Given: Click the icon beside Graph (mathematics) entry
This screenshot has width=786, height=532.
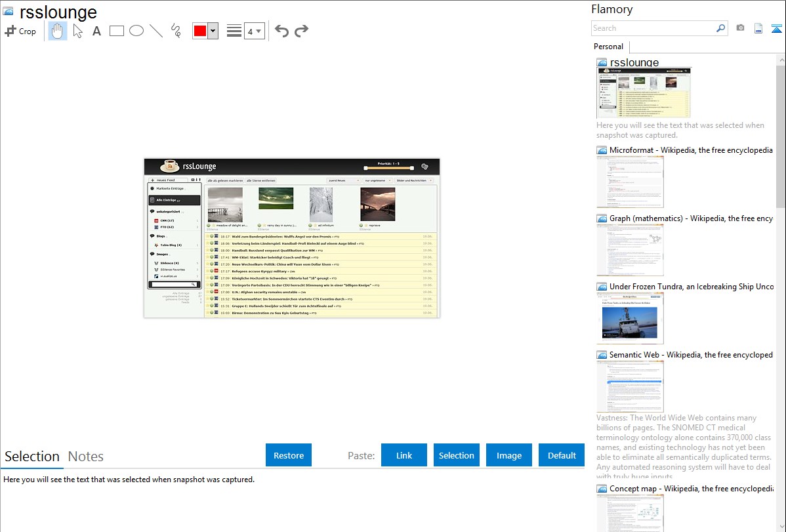Looking at the screenshot, I should click(602, 218).
